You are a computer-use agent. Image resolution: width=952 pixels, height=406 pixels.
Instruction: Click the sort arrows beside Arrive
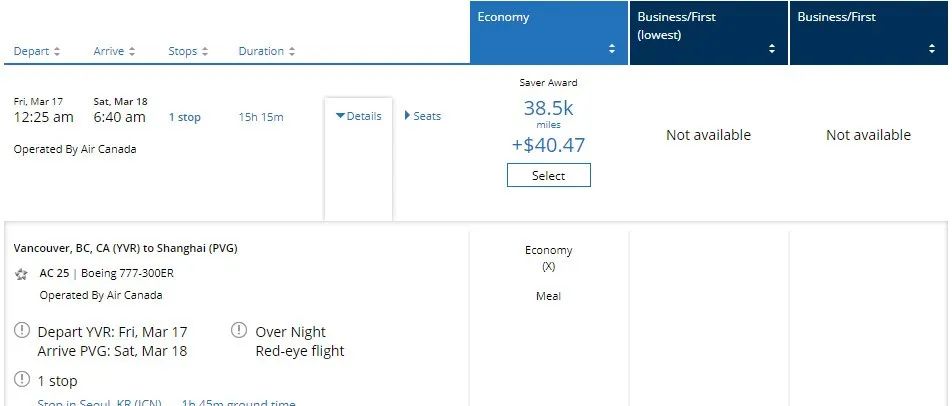132,51
